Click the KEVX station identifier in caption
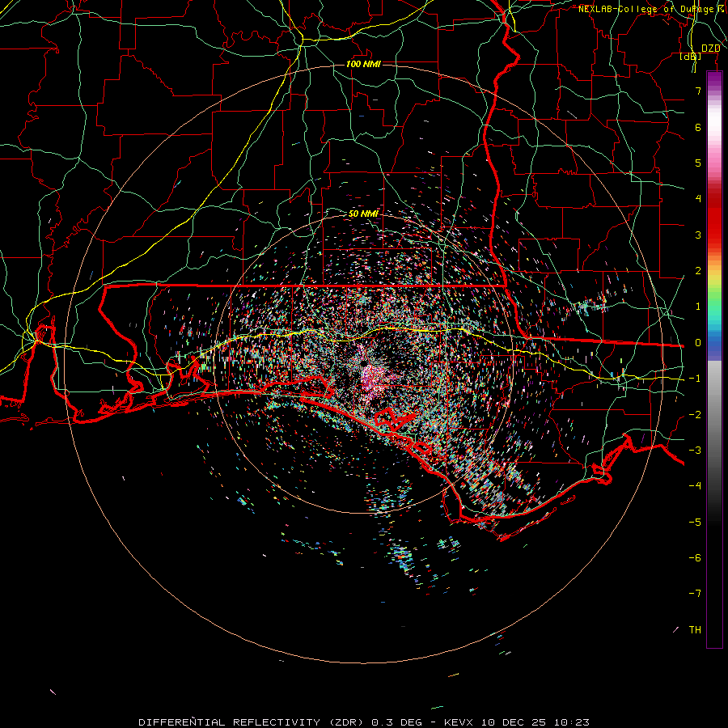728x728 pixels. [x=459, y=722]
